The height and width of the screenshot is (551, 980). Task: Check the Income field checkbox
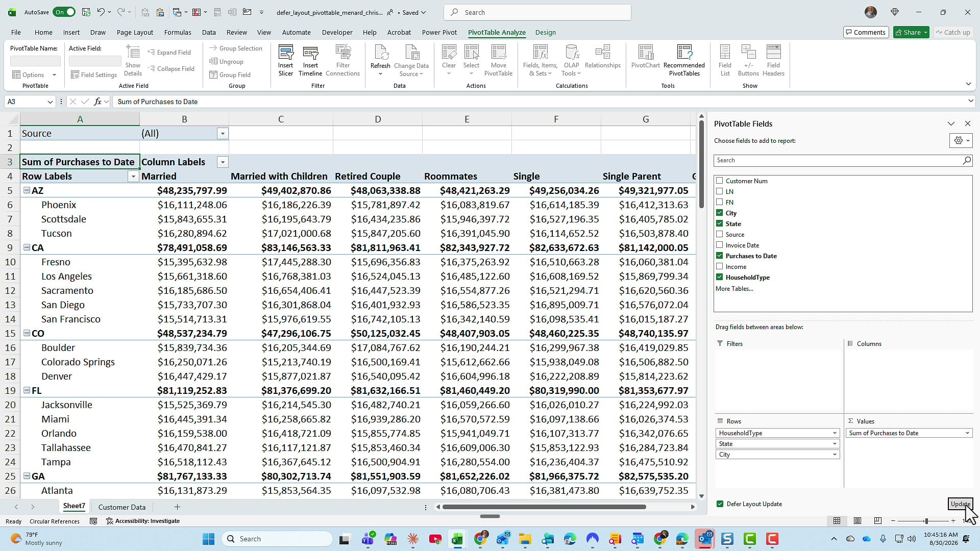[x=720, y=266]
